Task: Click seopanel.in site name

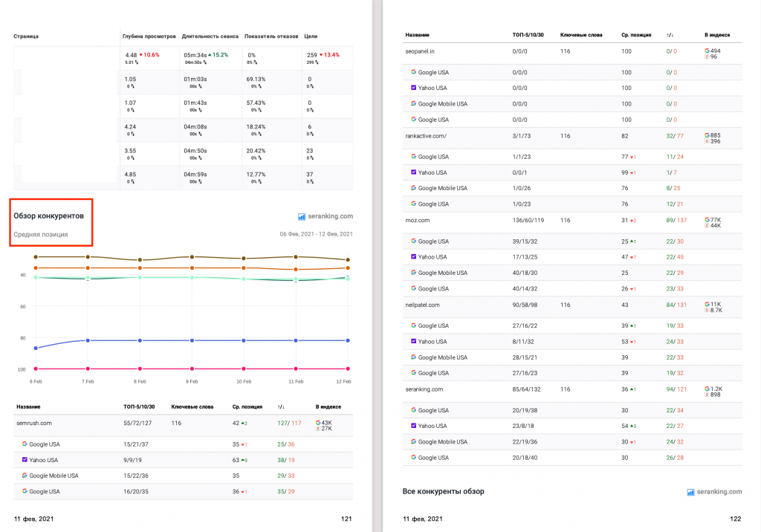Action: point(420,51)
